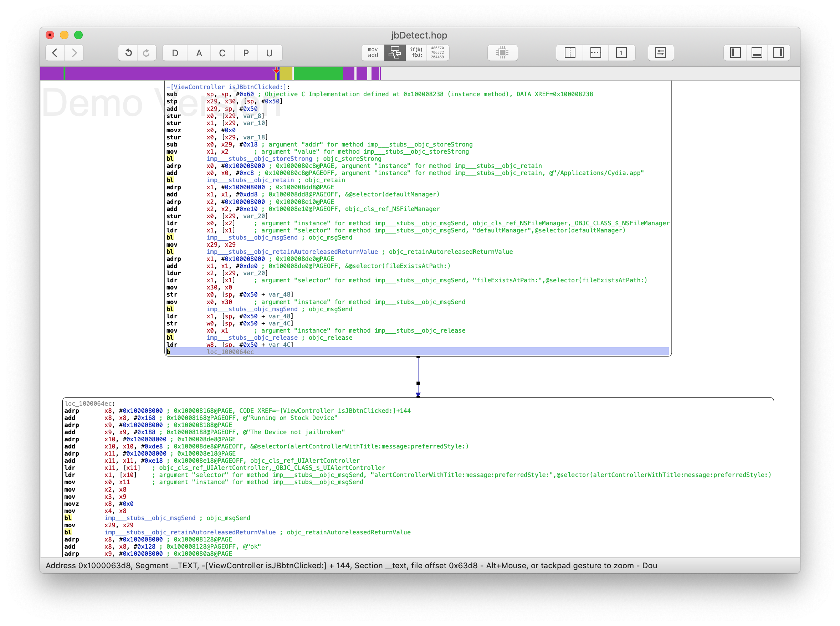The image size is (840, 626).
Task: Switch to pseudo-code view (if(b) f(x);)
Action: pos(416,53)
